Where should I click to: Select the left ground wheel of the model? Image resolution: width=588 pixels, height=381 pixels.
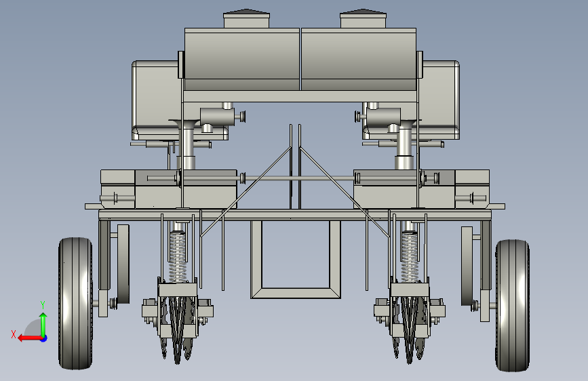coord(75,303)
